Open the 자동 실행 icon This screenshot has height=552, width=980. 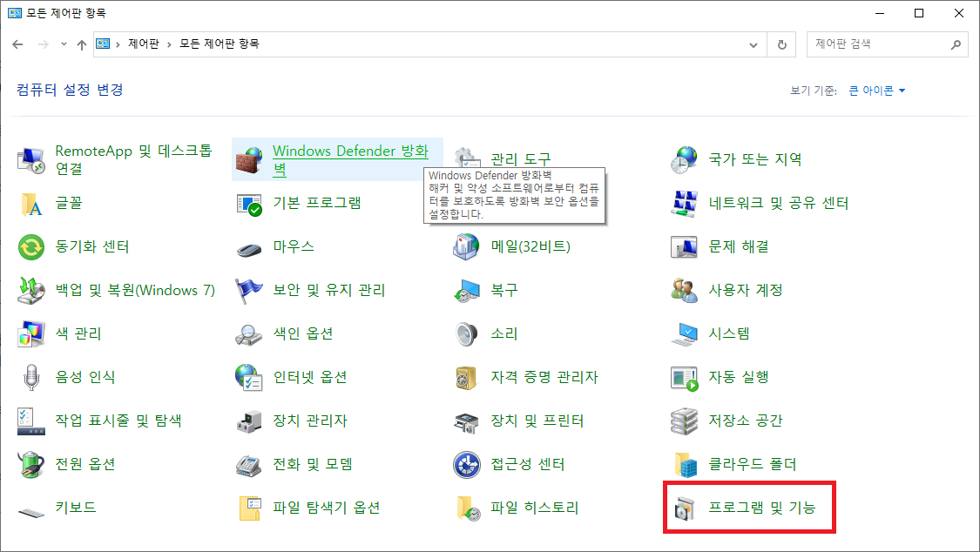pos(685,378)
